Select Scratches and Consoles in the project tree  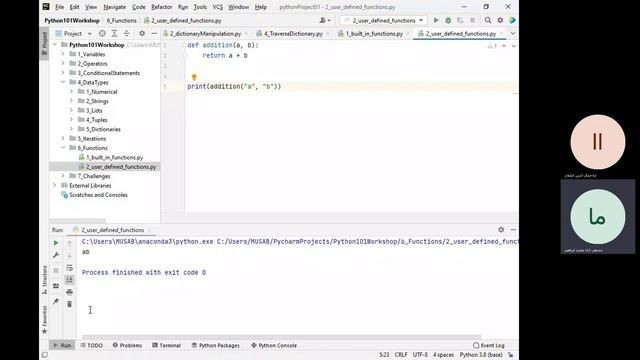click(x=98, y=195)
